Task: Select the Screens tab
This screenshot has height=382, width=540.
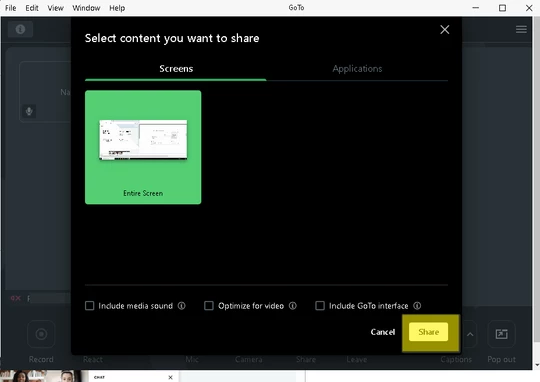Action: coord(176,69)
